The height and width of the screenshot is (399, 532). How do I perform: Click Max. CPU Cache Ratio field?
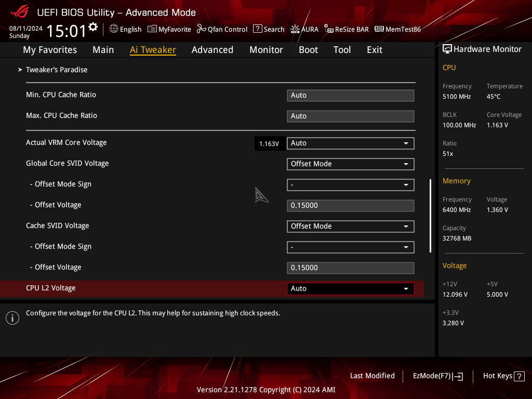click(350, 116)
